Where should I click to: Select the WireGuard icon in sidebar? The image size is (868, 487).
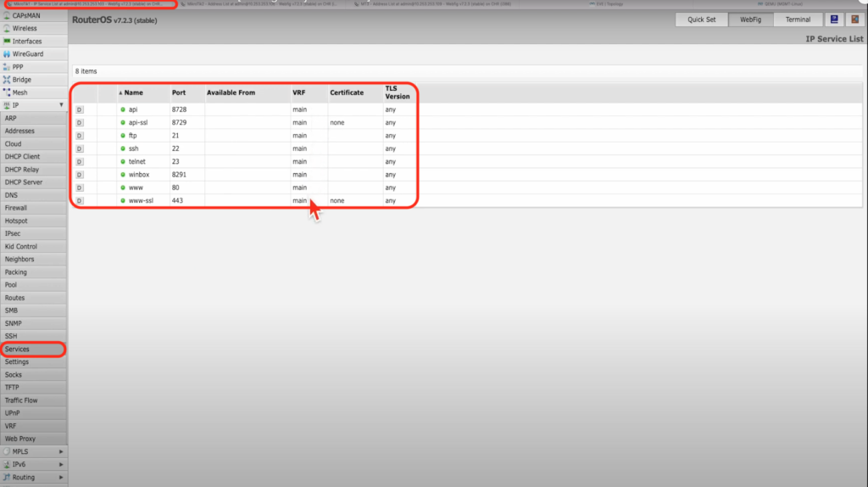pos(7,53)
